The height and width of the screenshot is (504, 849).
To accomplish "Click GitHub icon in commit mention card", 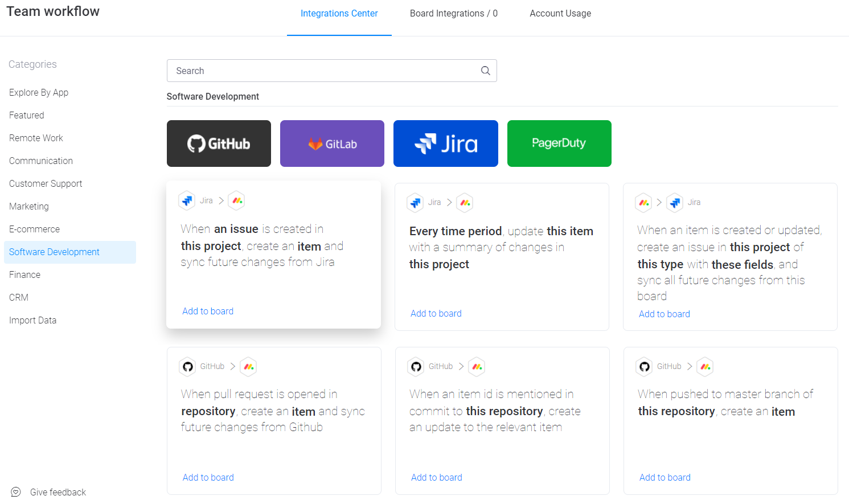I will (x=416, y=367).
